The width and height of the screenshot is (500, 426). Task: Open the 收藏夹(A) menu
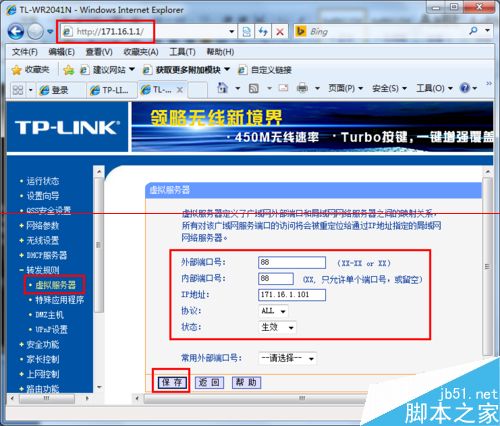141,52
